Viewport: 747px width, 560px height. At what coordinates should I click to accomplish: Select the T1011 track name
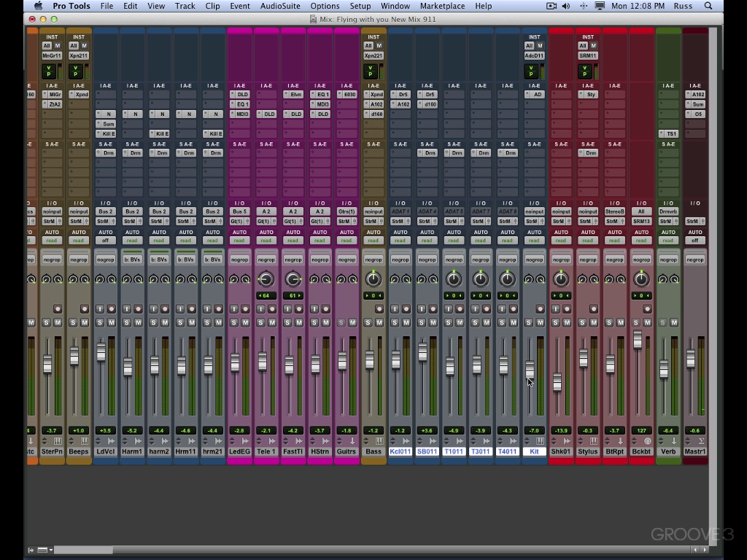[454, 451]
